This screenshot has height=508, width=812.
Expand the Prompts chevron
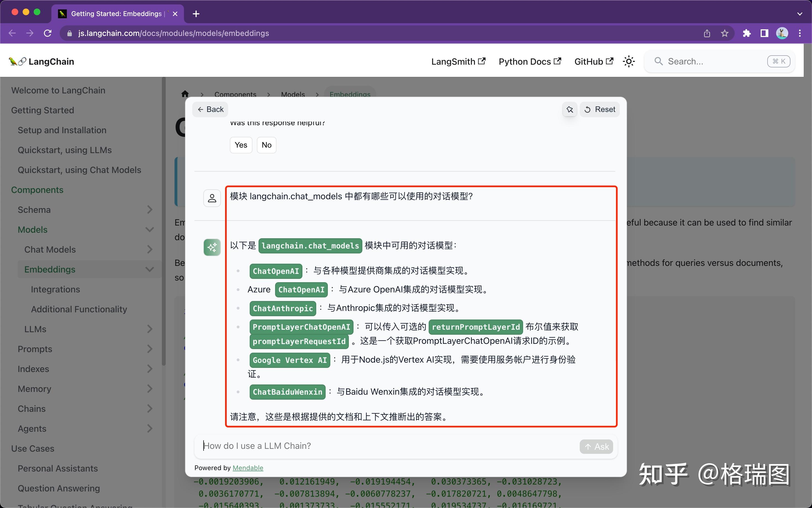point(150,349)
